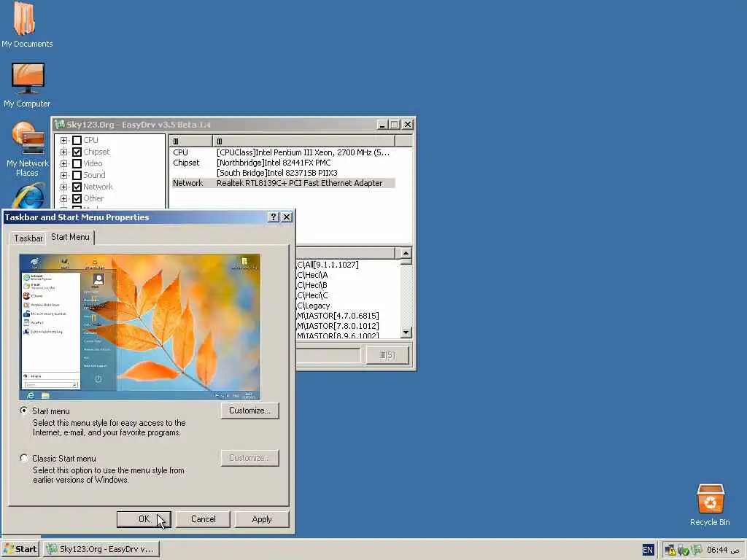Open the Windows Start button
This screenshot has height=560, width=747.
tap(20, 549)
